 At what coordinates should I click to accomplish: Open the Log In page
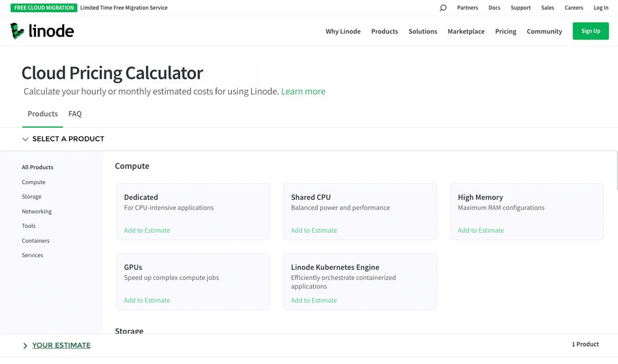601,8
